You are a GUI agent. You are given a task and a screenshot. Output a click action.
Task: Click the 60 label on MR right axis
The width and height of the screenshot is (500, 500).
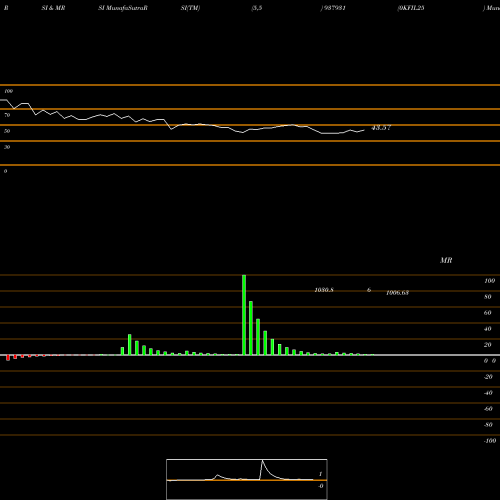[x=488, y=313]
